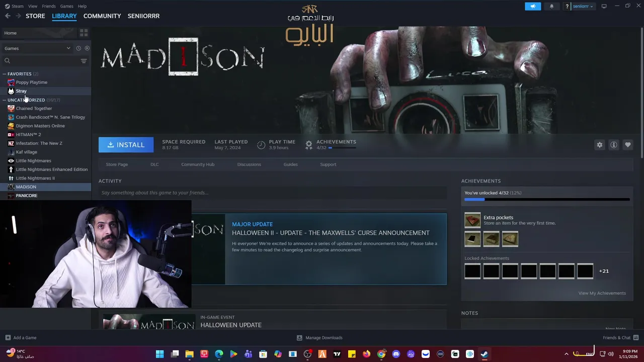Toggle MADiSON favorite heart icon
The height and width of the screenshot is (362, 644).
coord(627,145)
